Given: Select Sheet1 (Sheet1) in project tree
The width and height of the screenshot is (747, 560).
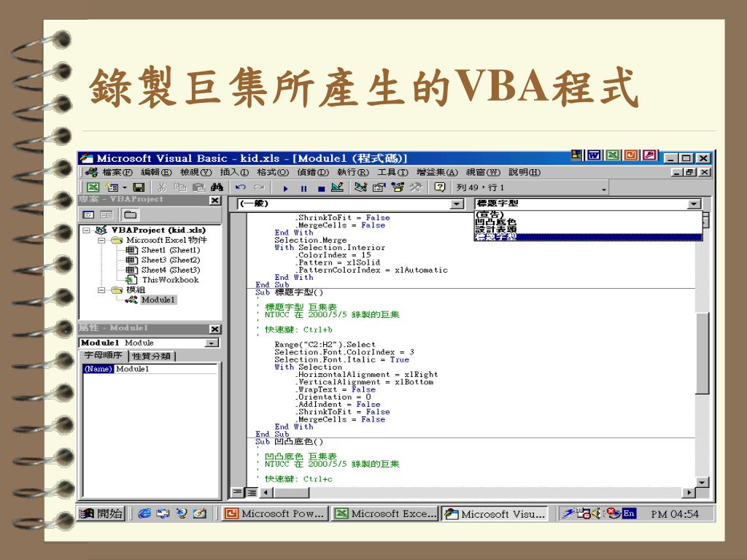Looking at the screenshot, I should point(171,250).
